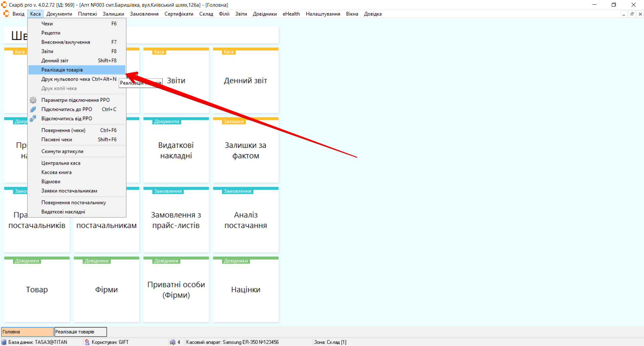This screenshot has height=346, width=644.
Task: Open Повернення (чеки) from the menu
Action: 63,130
